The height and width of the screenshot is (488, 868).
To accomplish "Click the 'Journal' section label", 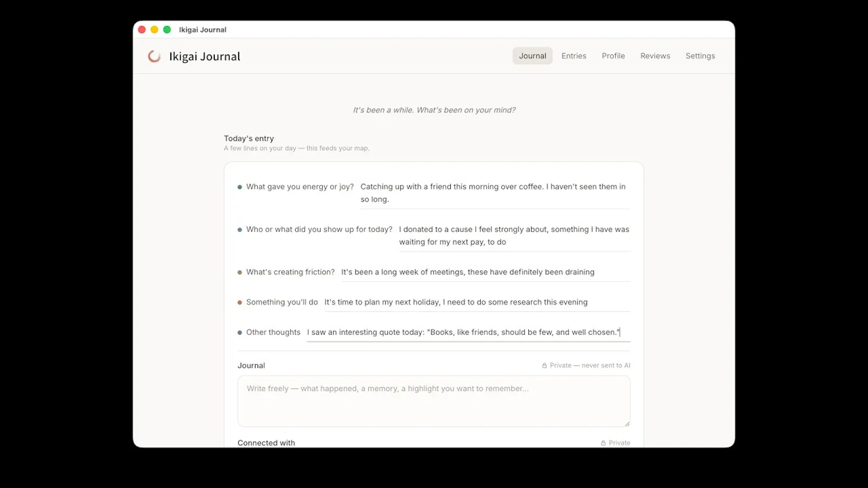I will (x=251, y=365).
